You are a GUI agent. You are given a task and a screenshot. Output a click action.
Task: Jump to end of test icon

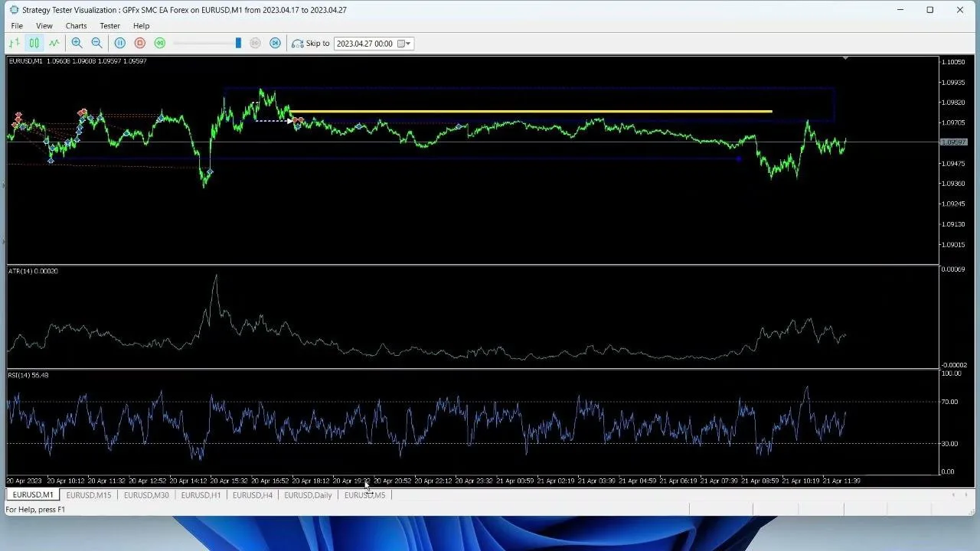276,44
